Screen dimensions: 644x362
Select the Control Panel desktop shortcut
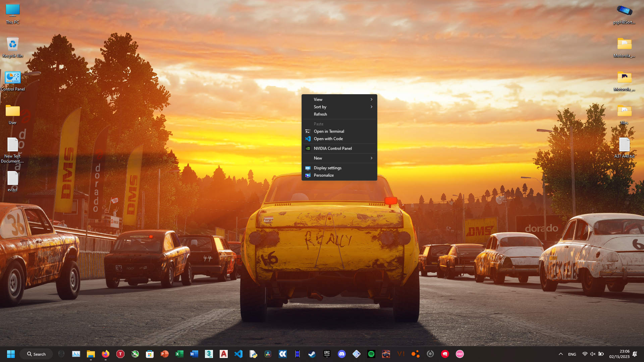click(x=12, y=81)
